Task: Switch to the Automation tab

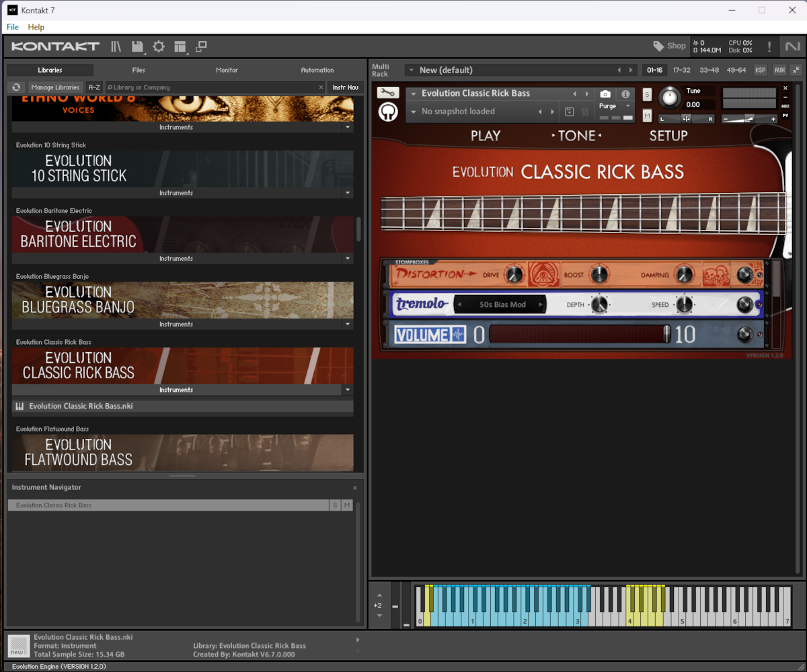Action: [x=317, y=70]
